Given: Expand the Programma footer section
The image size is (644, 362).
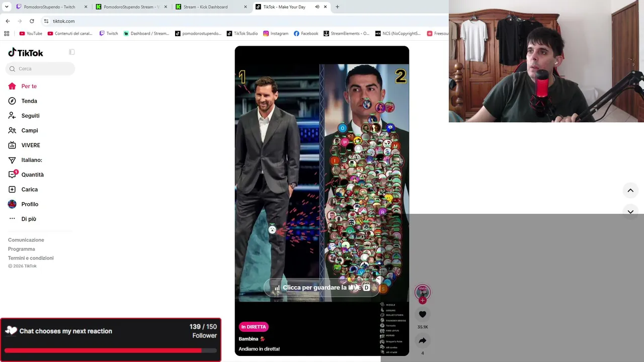Looking at the screenshot, I should pyautogui.click(x=22, y=249).
